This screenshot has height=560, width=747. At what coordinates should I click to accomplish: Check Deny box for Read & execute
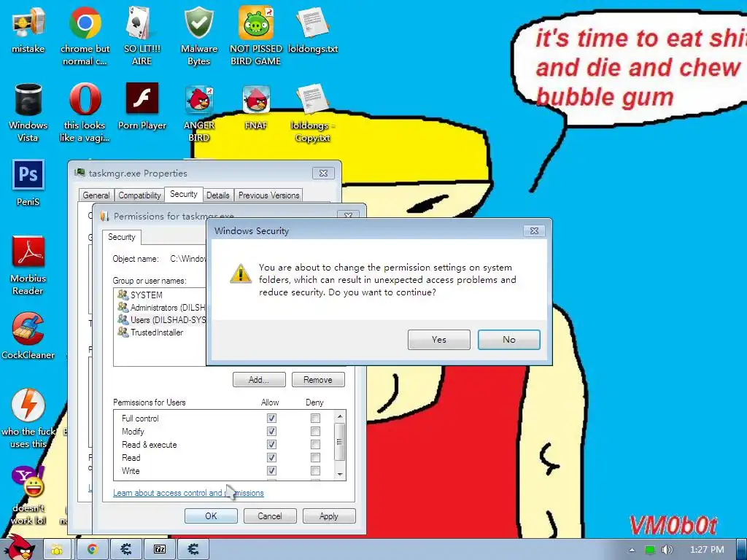[315, 444]
